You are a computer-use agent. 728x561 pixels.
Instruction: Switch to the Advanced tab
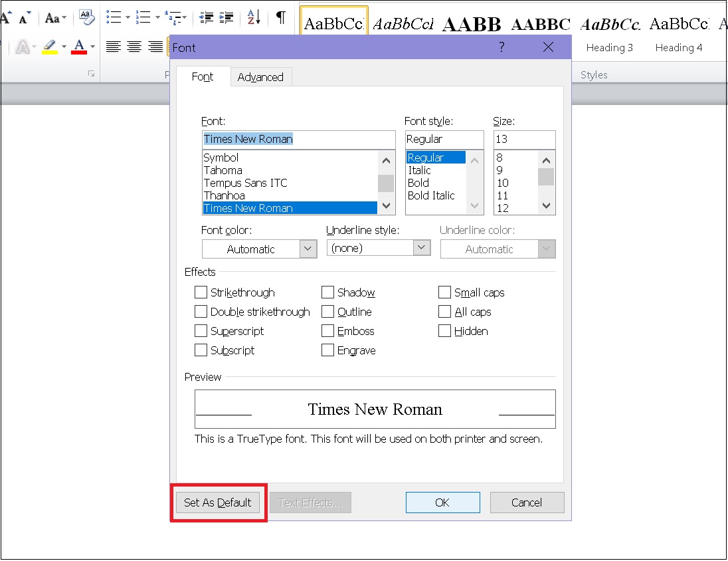tap(260, 77)
